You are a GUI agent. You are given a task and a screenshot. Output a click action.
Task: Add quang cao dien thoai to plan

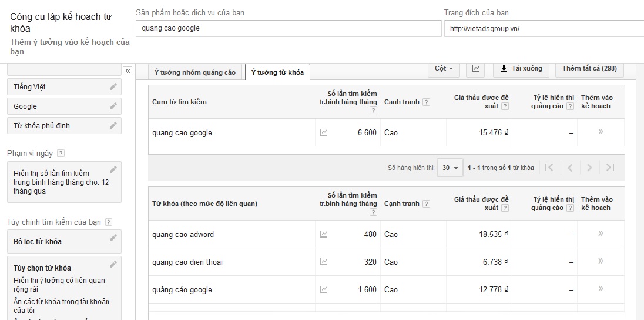[x=601, y=261]
